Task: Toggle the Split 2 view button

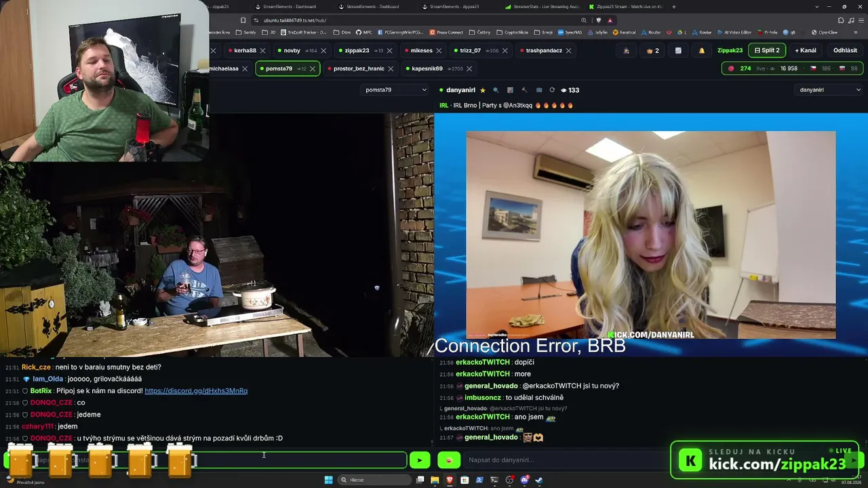Action: click(767, 50)
